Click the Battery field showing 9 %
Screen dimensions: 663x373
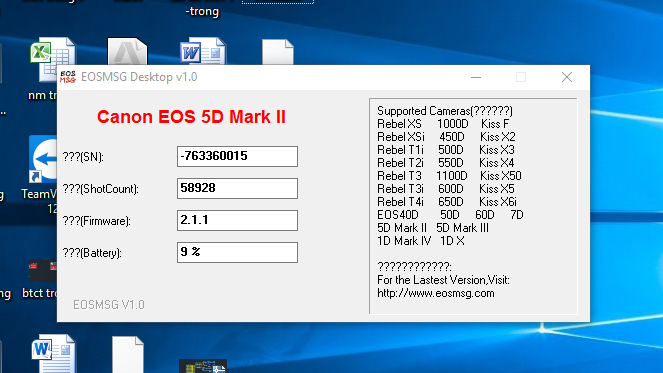pyautogui.click(x=237, y=252)
